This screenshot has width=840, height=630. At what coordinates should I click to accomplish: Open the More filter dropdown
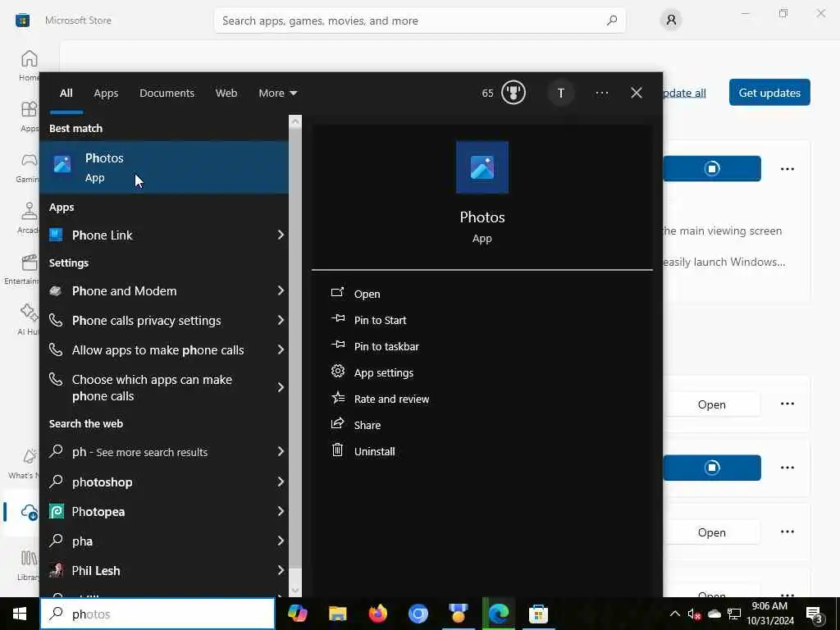tap(277, 94)
